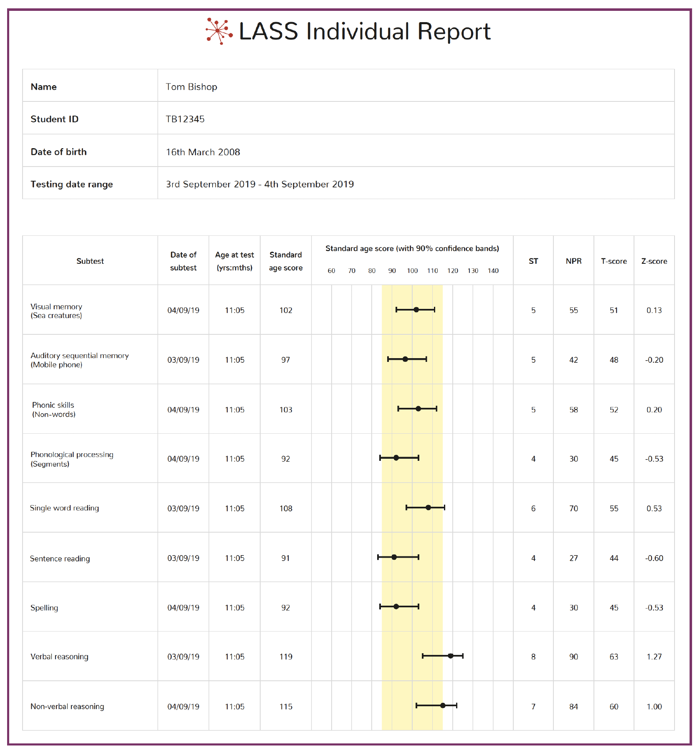
Task: Click the Phonological processing (Segments) subtest
Action: coord(72,459)
